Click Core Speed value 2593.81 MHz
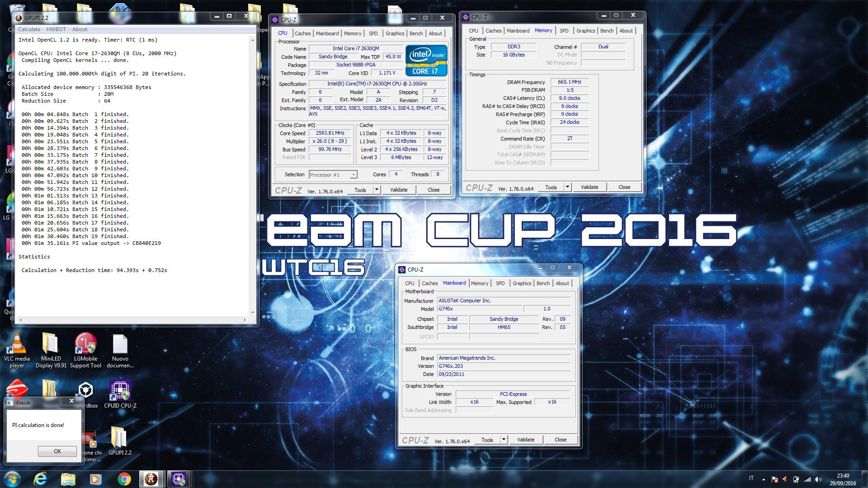 330,133
